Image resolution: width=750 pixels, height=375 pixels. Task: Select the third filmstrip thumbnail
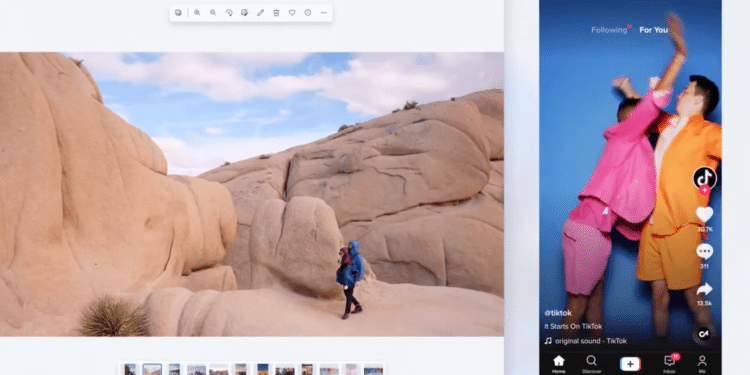174,370
